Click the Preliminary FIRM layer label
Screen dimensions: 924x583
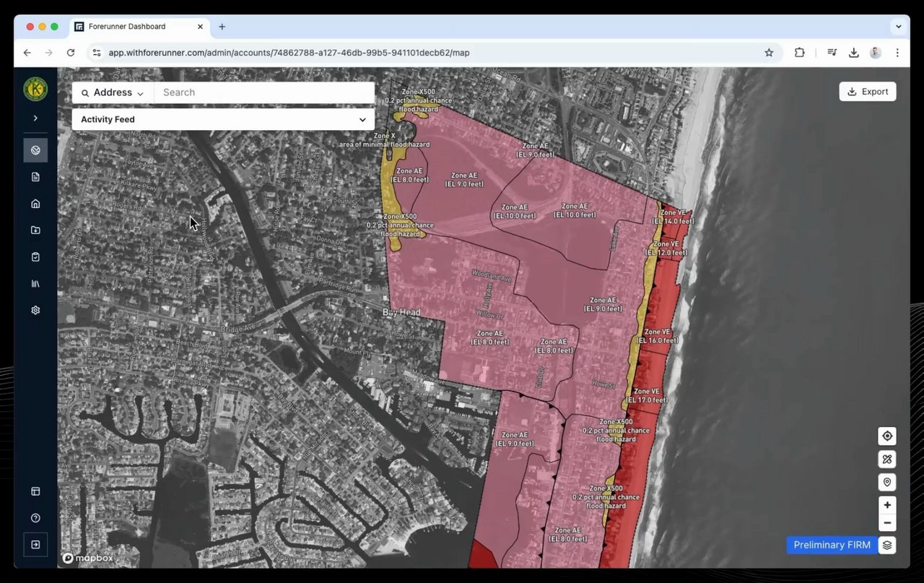[832, 545]
